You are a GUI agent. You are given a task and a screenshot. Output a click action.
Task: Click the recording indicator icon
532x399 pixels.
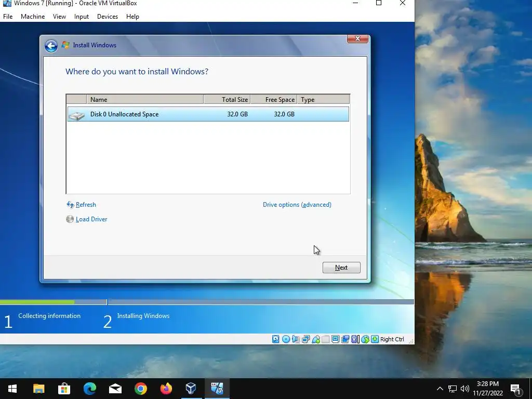[345, 339]
